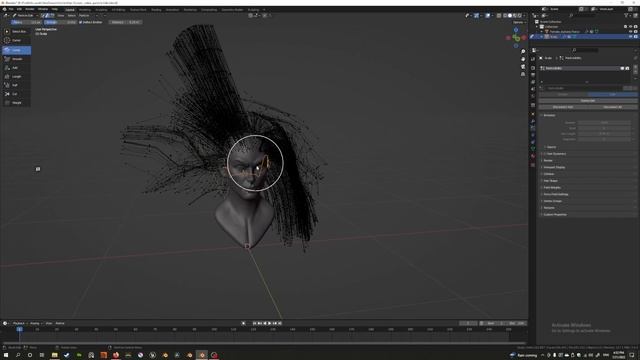Expand the Force Field Settings panel
Viewport: 640px width, 360px height.
pyautogui.click(x=556, y=194)
